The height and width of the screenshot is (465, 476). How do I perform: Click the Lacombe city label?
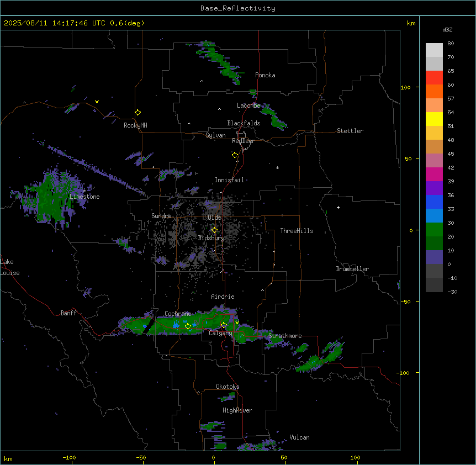pos(248,105)
